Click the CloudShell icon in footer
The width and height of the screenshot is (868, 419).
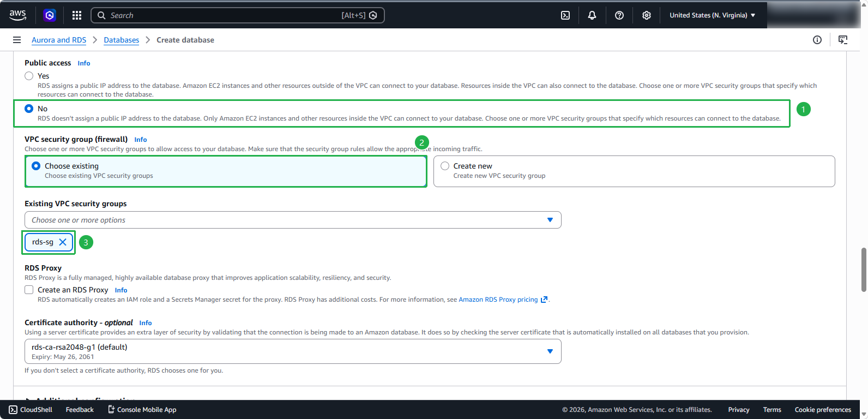(x=13, y=410)
